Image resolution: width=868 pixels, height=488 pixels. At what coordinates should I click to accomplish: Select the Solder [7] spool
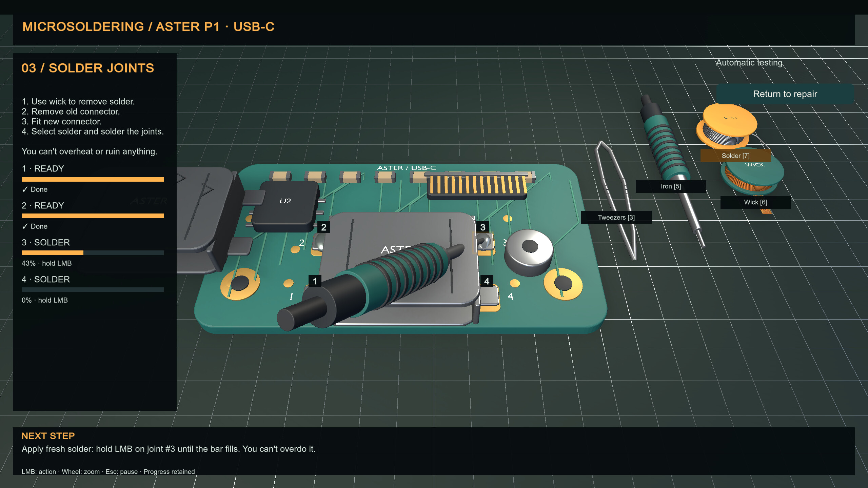click(x=727, y=127)
